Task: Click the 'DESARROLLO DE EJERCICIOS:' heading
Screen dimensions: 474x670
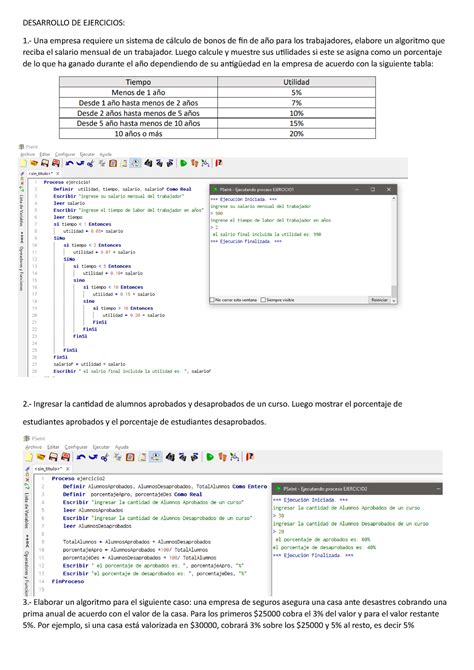Action: pos(74,23)
